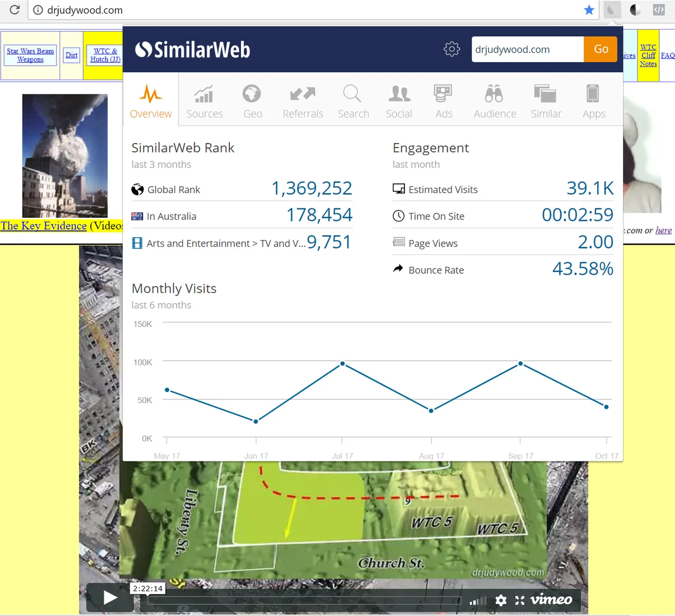Image resolution: width=675 pixels, height=616 pixels.
Task: Adjust the Vimeo volume bars
Action: coord(478,601)
